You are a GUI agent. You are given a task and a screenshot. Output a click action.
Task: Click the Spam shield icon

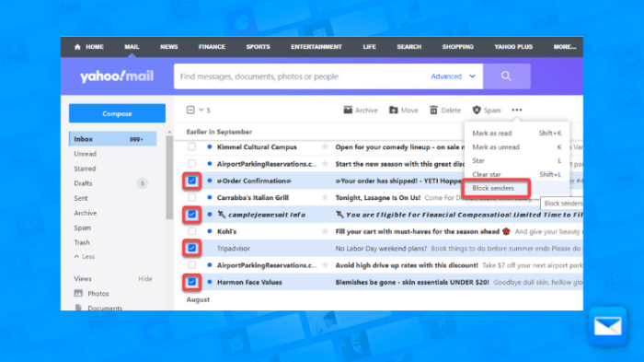pos(477,110)
